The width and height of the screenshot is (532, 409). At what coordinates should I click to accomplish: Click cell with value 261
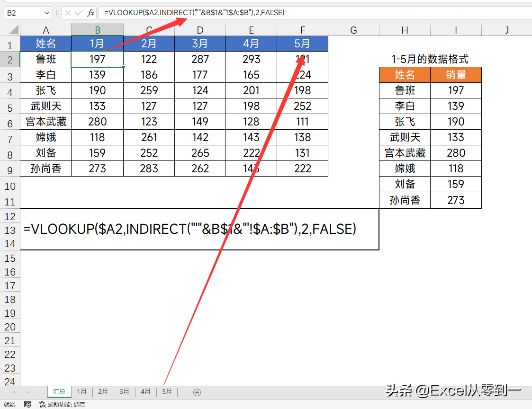tap(149, 137)
